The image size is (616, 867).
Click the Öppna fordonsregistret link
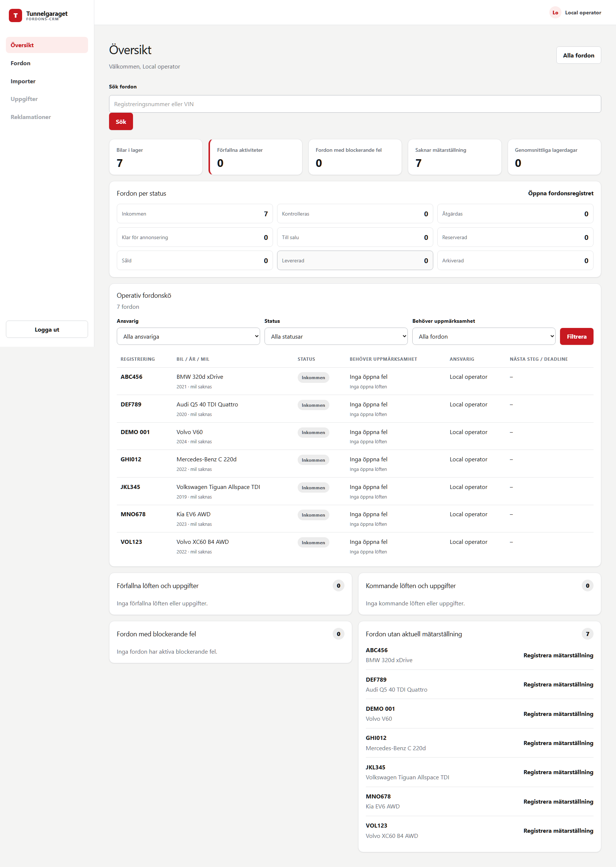click(560, 193)
